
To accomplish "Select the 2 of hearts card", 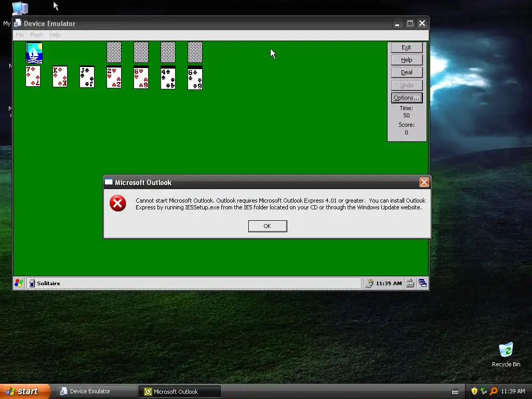I will pyautogui.click(x=114, y=77).
